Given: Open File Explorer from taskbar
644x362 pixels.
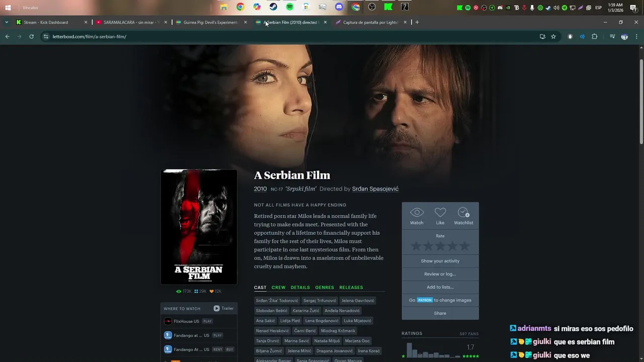Looking at the screenshot, I should (224, 7).
